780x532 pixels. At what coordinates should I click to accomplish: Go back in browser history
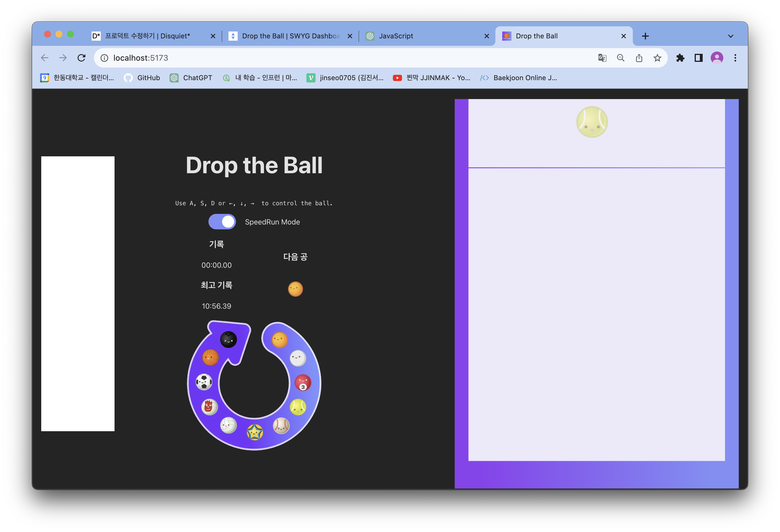(45, 58)
